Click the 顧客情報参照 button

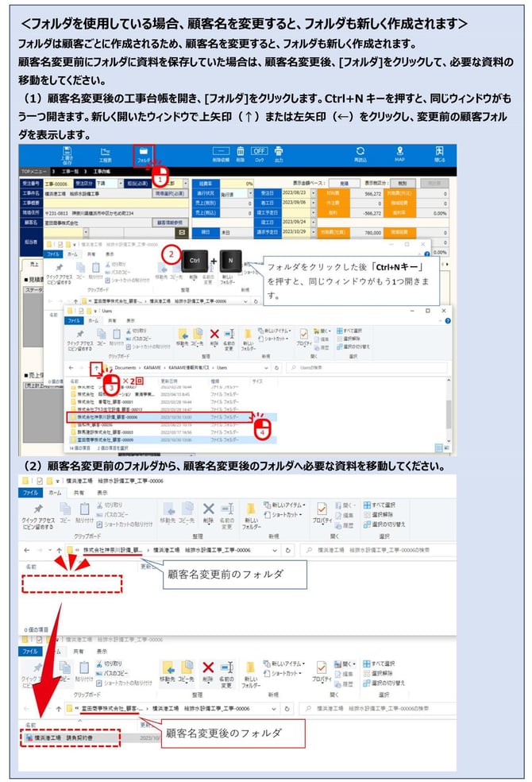[x=171, y=223]
